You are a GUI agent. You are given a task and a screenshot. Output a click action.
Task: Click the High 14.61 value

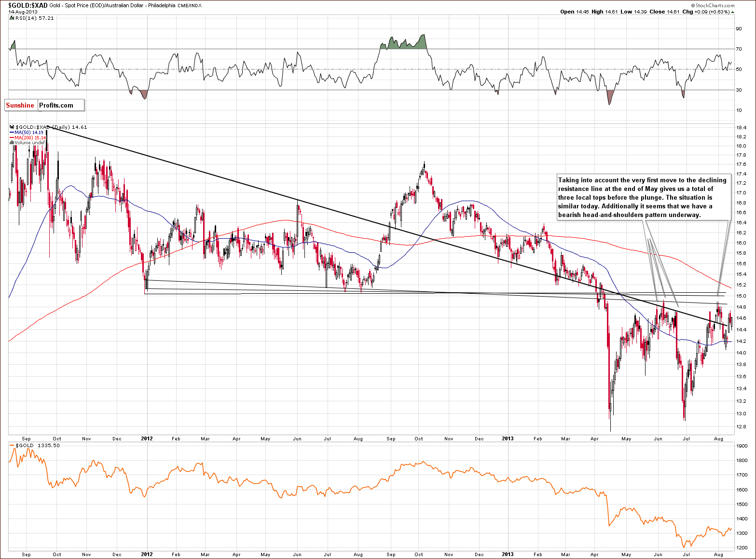(x=605, y=12)
